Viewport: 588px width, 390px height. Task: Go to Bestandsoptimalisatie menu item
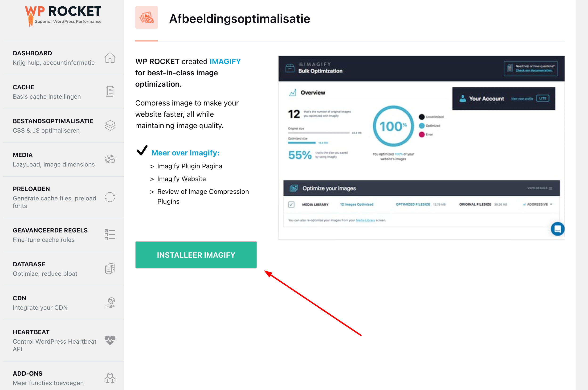point(63,126)
